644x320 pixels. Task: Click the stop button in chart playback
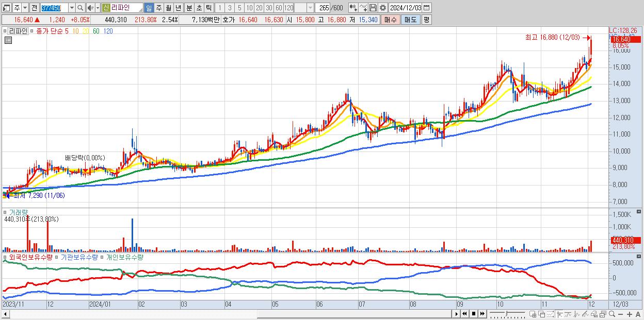click(474, 314)
